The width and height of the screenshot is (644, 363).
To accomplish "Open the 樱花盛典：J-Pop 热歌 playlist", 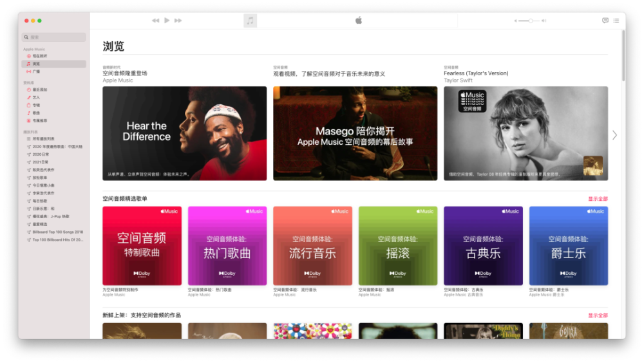I will [x=54, y=216].
